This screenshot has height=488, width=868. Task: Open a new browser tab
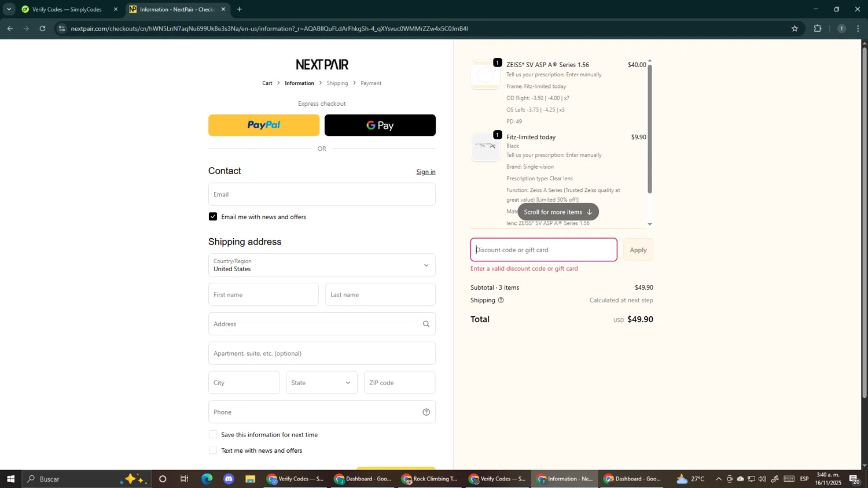coord(240,9)
